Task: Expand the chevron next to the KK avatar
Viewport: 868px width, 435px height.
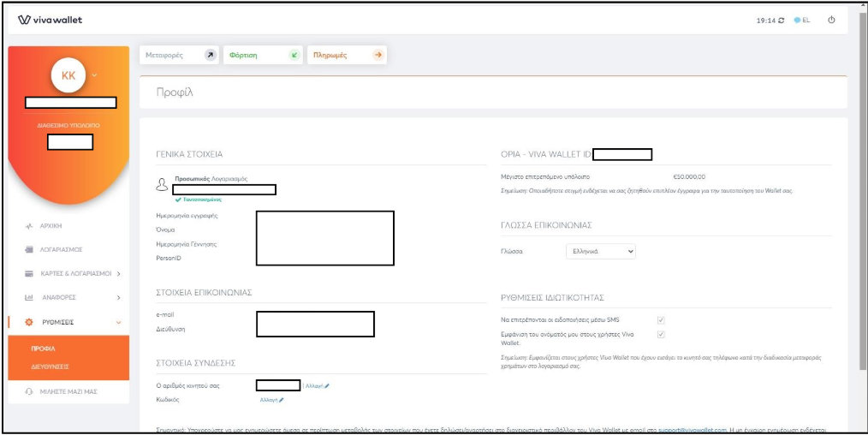Action: pos(94,74)
